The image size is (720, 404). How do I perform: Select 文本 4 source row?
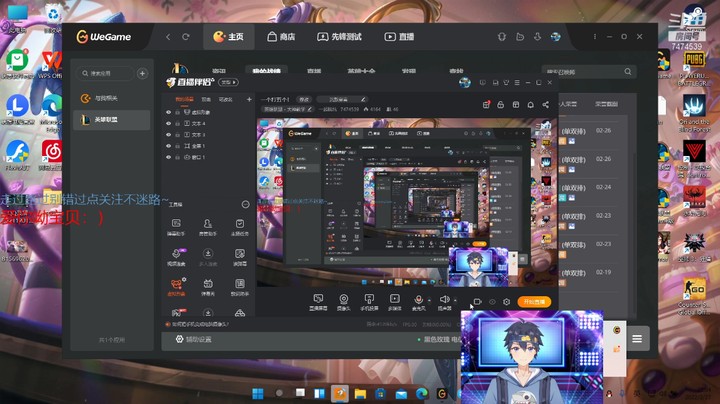click(208, 123)
